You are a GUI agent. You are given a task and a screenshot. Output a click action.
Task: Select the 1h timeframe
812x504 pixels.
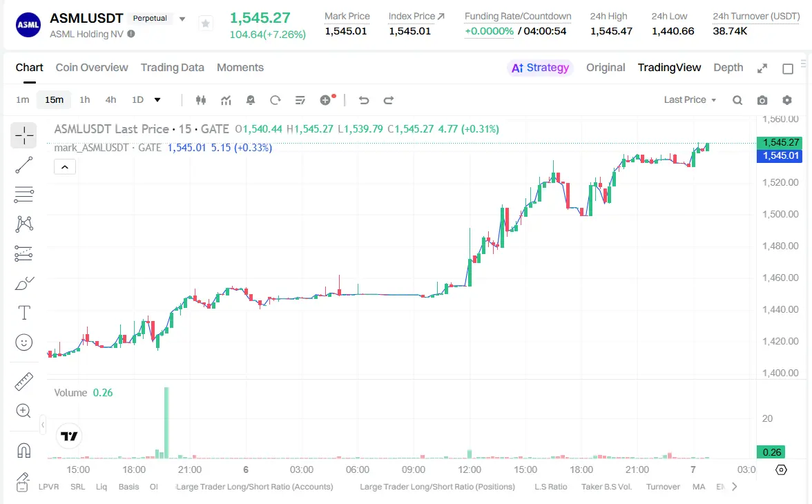coord(84,100)
